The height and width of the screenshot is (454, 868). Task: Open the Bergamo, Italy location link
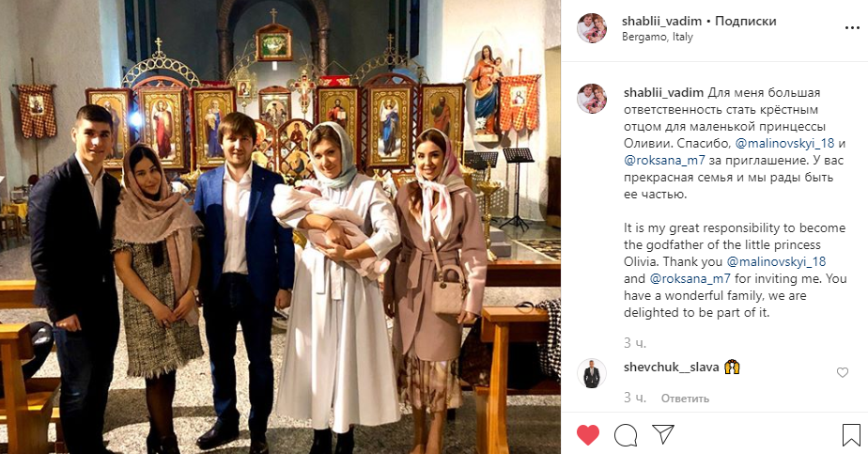coord(657,37)
